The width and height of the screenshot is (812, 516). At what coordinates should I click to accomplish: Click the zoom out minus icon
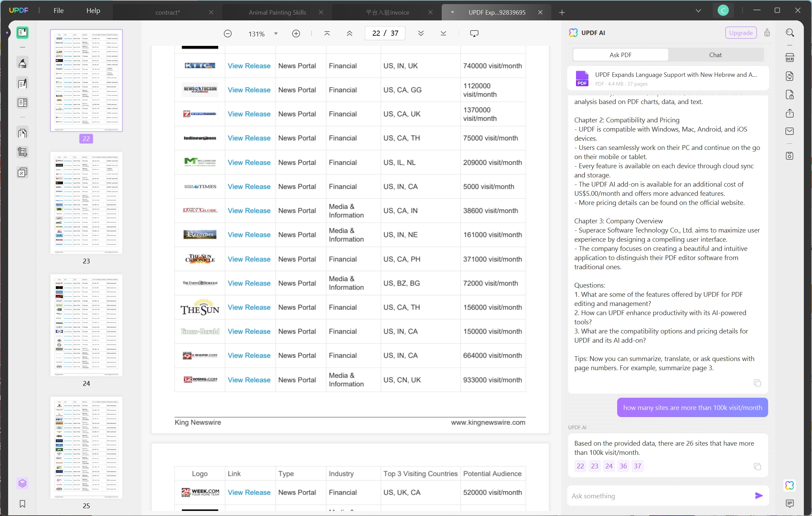[227, 33]
